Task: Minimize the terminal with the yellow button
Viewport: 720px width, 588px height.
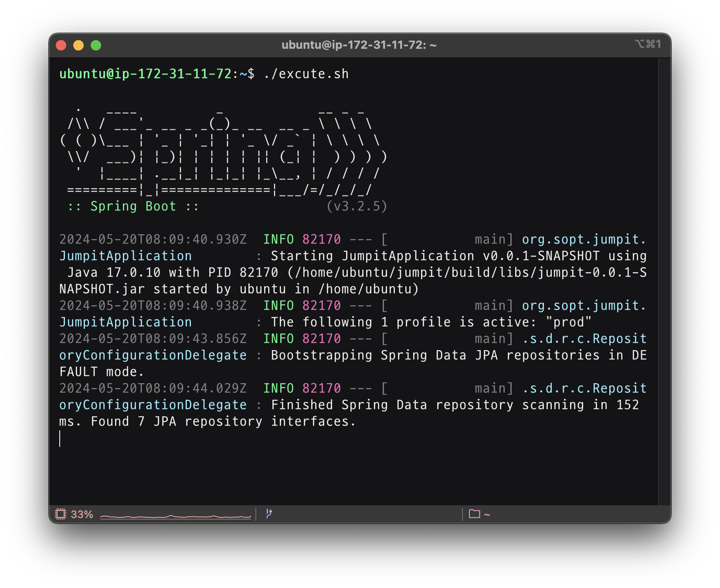Action: pyautogui.click(x=78, y=45)
